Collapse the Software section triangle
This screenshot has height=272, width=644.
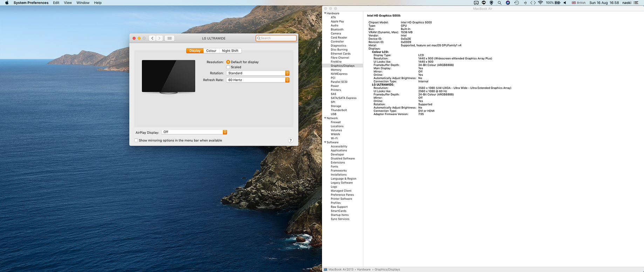325,142
